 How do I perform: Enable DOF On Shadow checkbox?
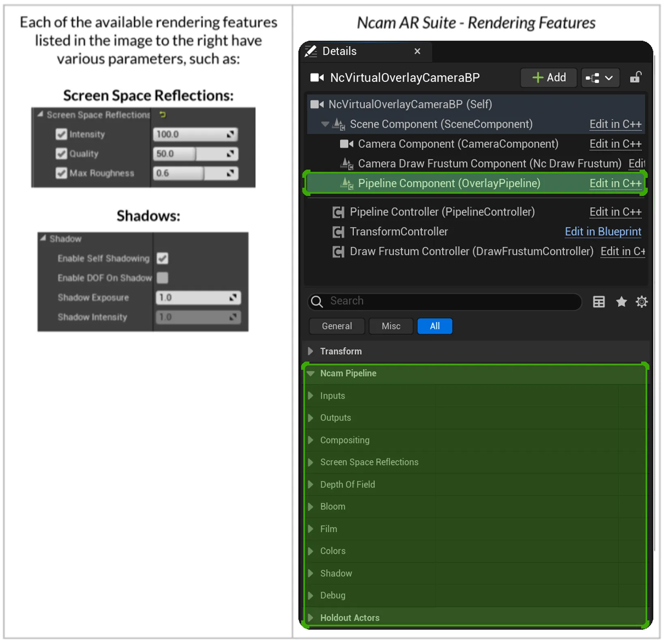163,278
